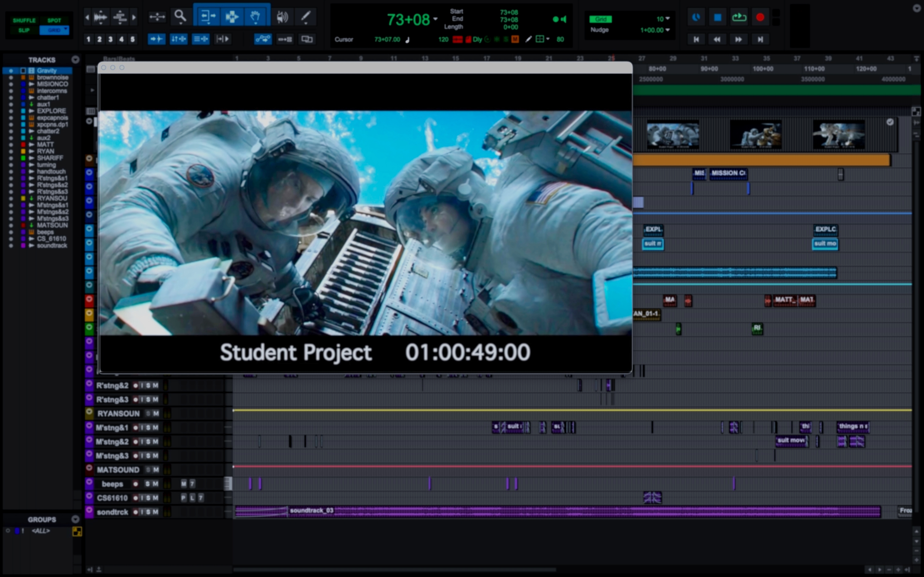Recall zoom preset 3

[111, 39]
